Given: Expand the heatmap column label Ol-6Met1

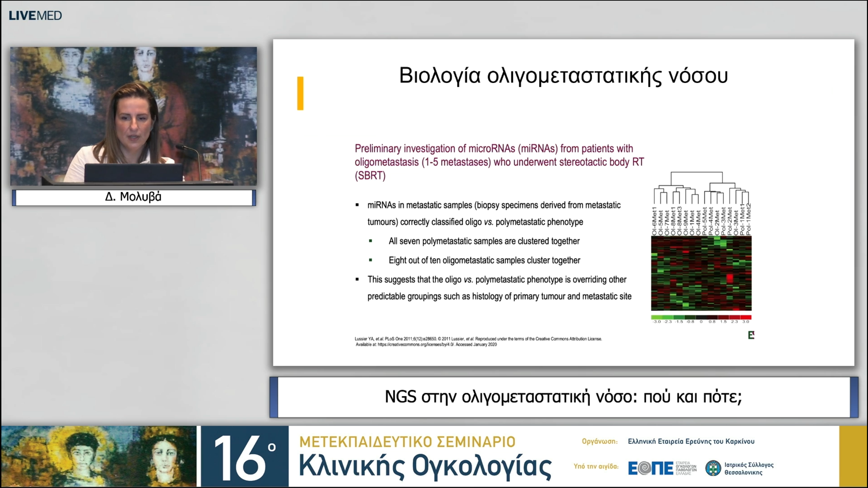Looking at the screenshot, I should pyautogui.click(x=654, y=222).
